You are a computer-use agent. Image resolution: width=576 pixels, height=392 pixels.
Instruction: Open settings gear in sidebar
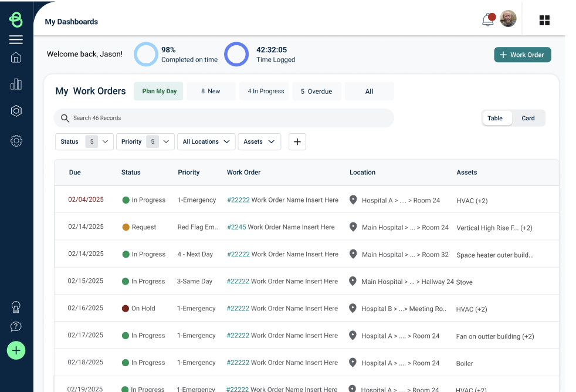16,141
